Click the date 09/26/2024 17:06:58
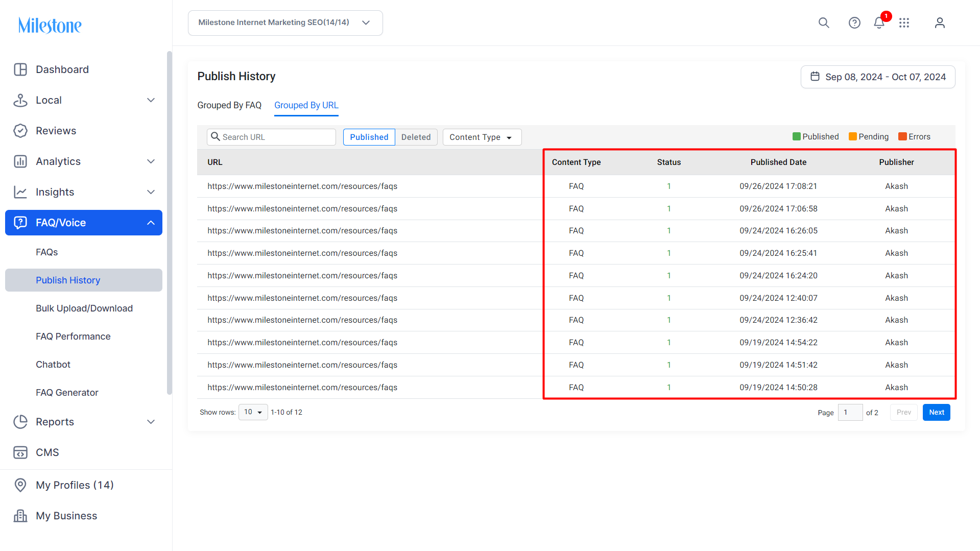 (778, 209)
